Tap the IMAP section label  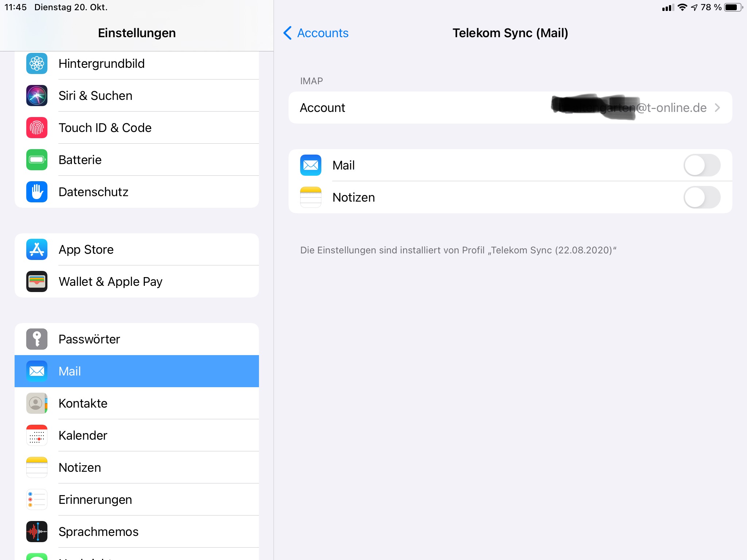pyautogui.click(x=311, y=81)
